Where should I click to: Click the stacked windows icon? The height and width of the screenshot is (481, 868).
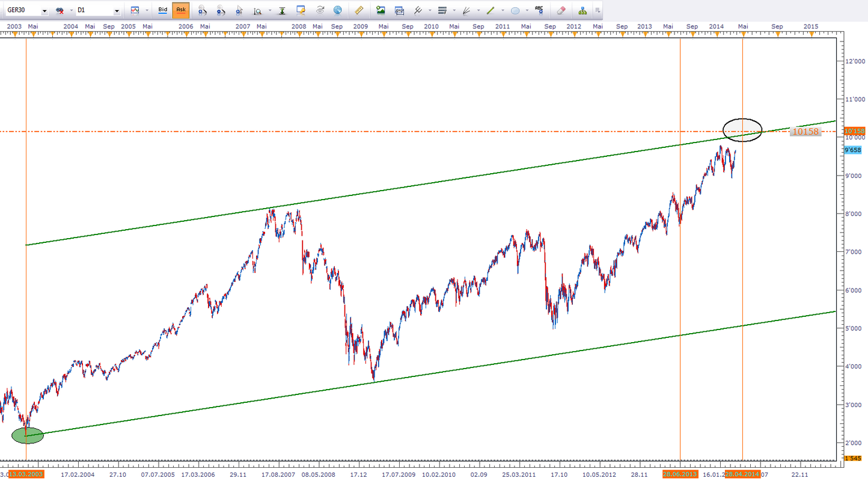[399, 10]
